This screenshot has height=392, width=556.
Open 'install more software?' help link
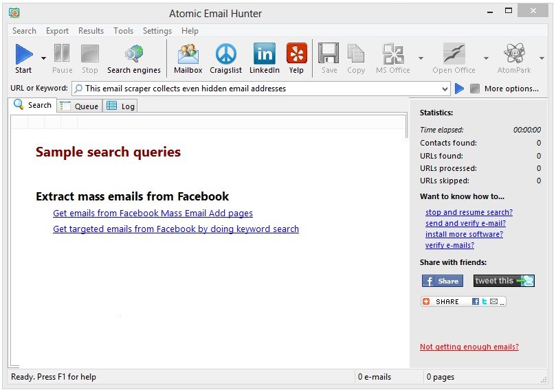(x=464, y=234)
